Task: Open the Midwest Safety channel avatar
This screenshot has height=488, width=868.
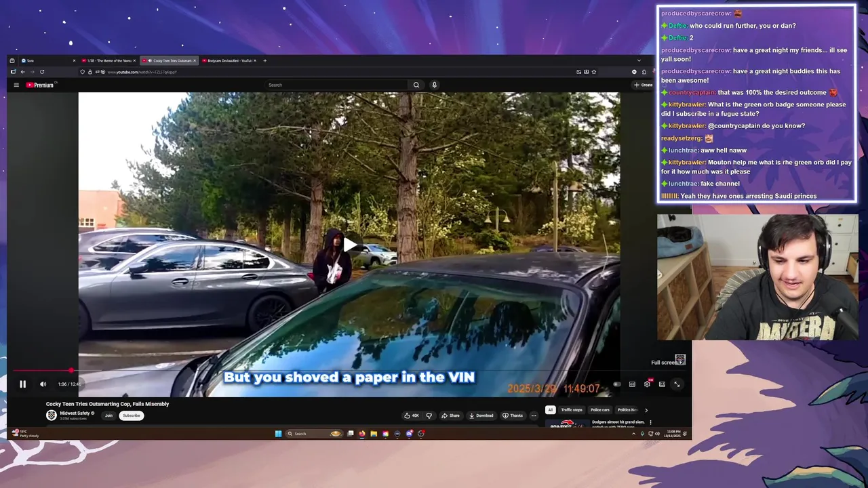Action: coord(51,415)
